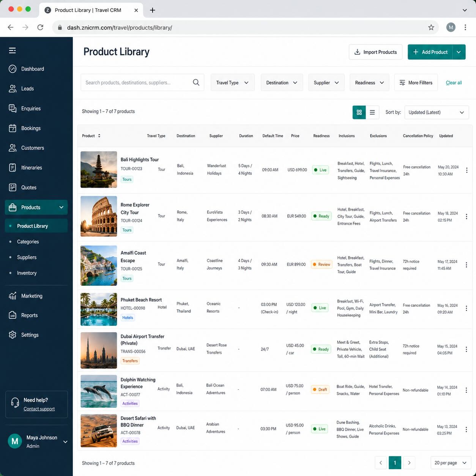Open Rome Explorer City Tour thumbnail
The width and height of the screenshot is (476, 476).
(99, 216)
